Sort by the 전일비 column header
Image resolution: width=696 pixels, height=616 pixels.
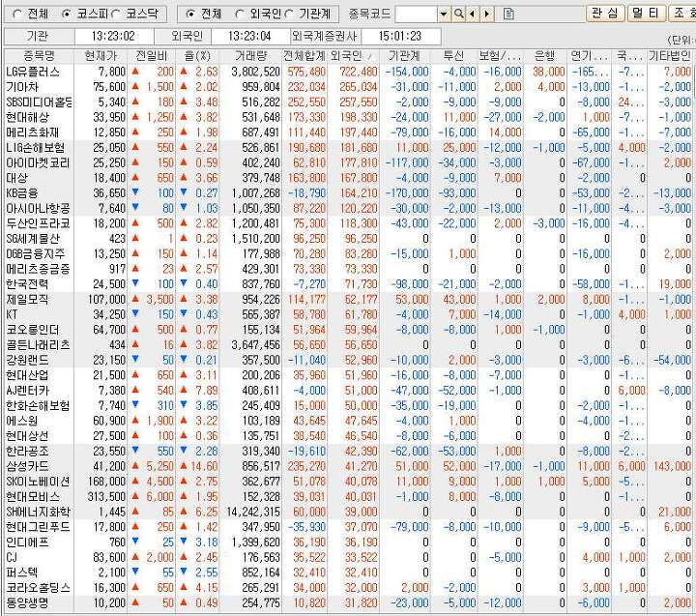pos(152,56)
